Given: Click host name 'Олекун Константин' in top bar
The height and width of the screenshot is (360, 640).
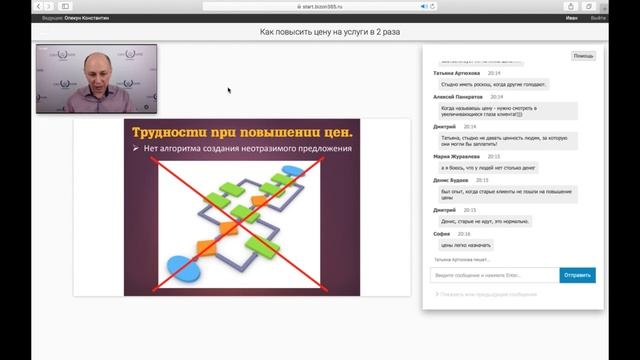Looking at the screenshot, I should [87, 18].
